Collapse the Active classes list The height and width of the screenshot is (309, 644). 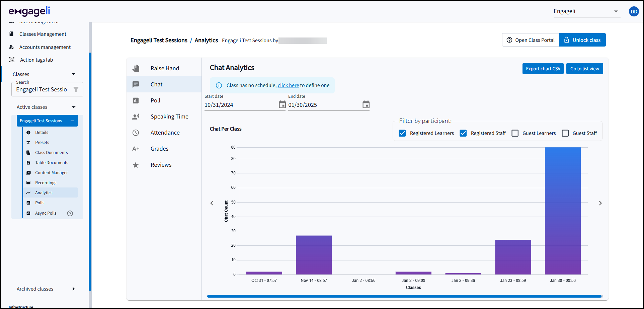74,107
